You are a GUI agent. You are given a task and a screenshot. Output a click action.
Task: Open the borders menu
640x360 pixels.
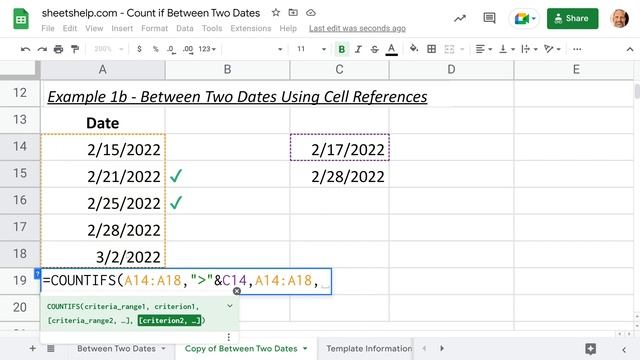(x=431, y=49)
